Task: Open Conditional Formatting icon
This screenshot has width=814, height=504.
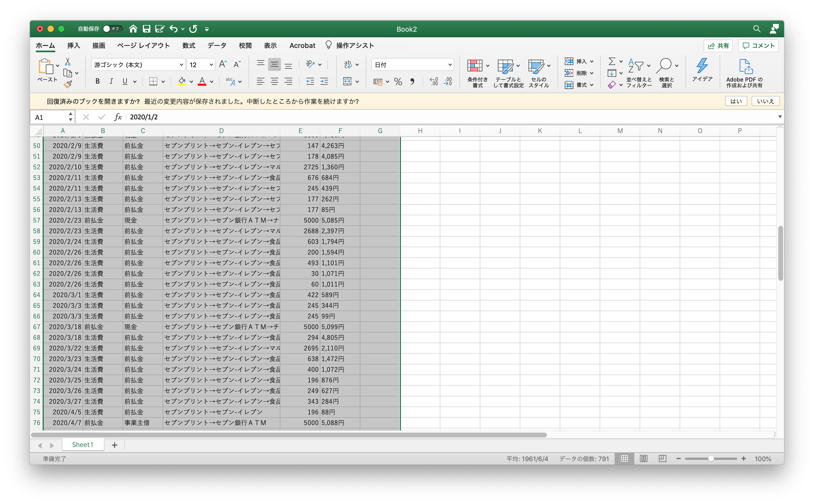Action: pos(475,66)
